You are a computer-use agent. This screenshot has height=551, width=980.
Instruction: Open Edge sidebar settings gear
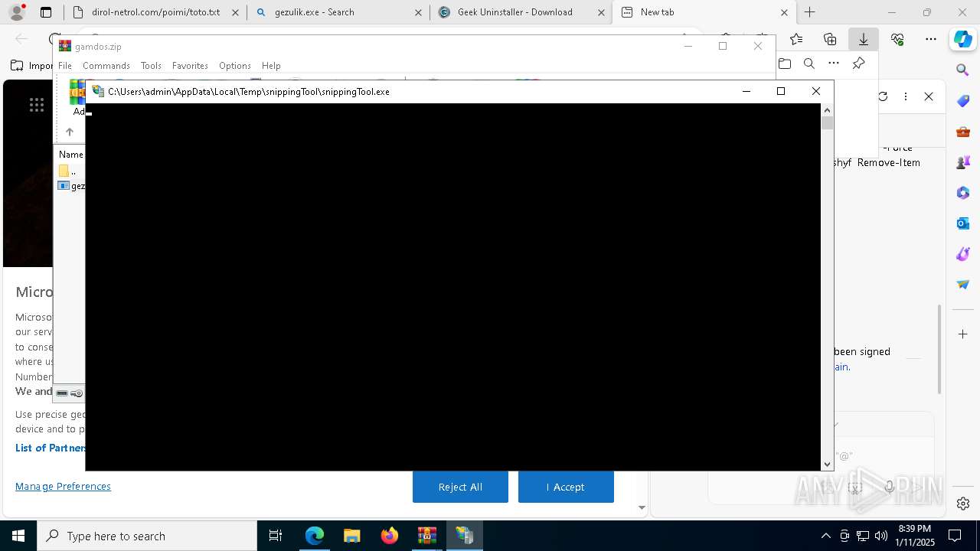tap(963, 504)
